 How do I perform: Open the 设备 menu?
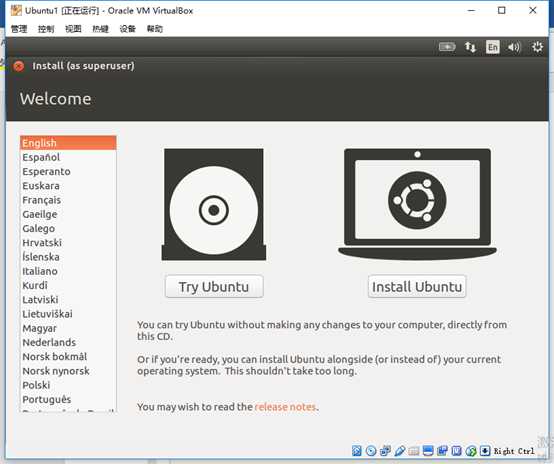coord(128,29)
